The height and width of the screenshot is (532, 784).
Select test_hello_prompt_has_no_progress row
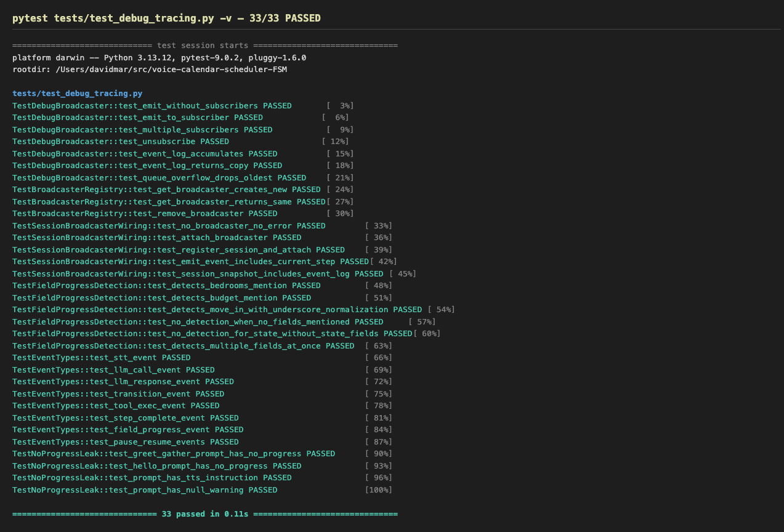[x=202, y=466]
